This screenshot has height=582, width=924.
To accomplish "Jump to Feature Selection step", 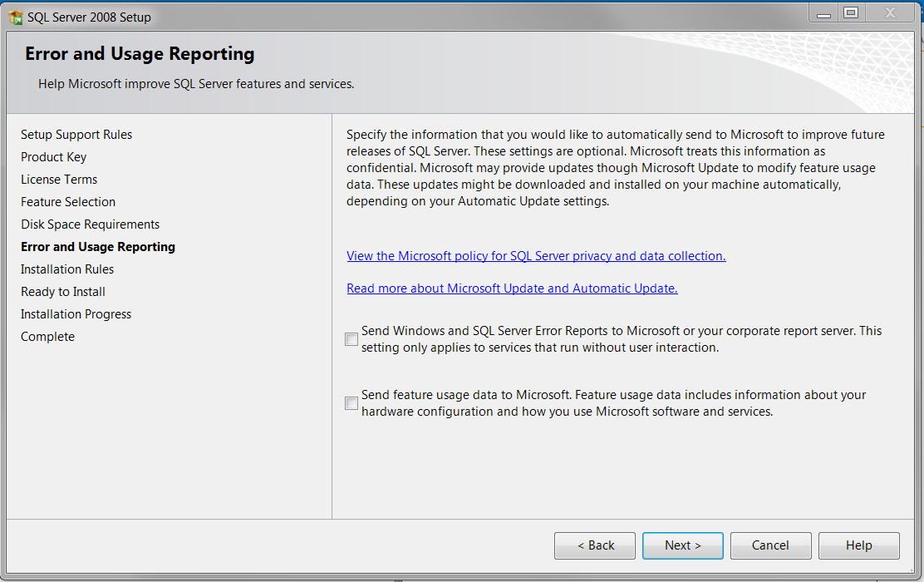I will coord(68,202).
